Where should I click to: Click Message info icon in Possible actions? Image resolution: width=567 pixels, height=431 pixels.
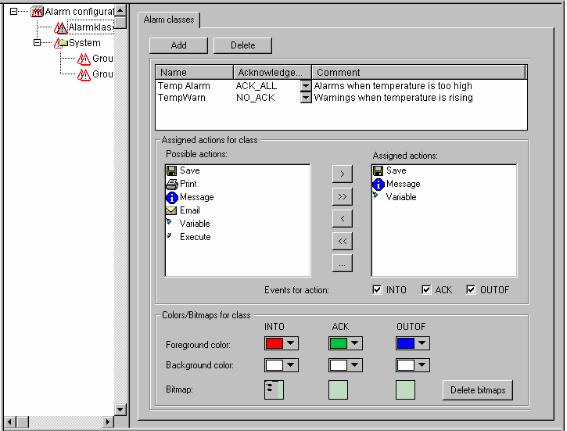172,197
